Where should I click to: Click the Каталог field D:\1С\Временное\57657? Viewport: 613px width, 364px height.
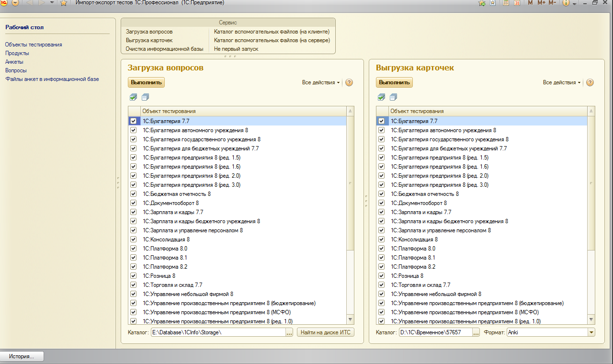pos(435,332)
